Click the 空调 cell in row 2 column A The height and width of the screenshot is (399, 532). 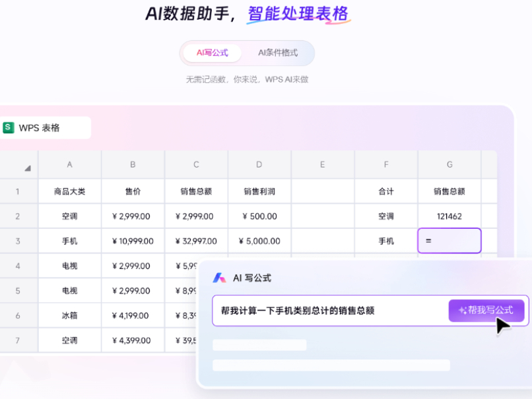[x=69, y=216]
